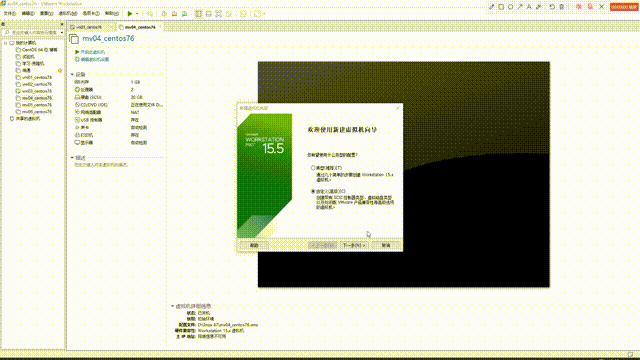The height and width of the screenshot is (360, 640).
Task: Click the green Power On toolbar button
Action: pyautogui.click(x=130, y=13)
